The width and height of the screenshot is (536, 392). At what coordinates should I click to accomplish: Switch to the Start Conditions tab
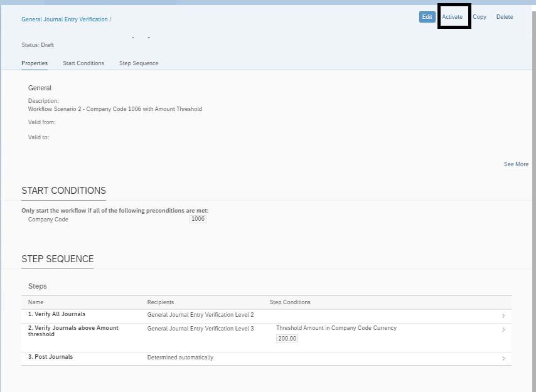click(83, 63)
